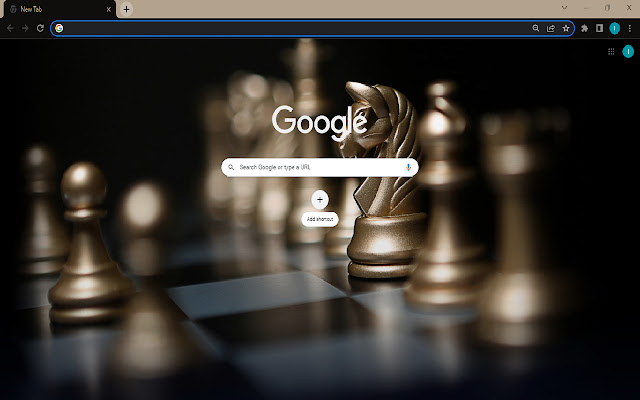Image resolution: width=640 pixels, height=400 pixels.
Task: Share this page using the share icon
Action: 551,28
